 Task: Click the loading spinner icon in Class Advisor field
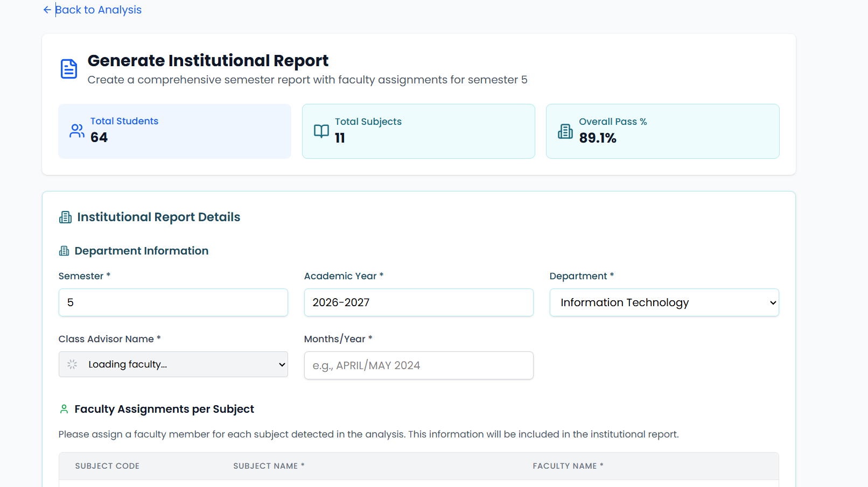pyautogui.click(x=72, y=364)
